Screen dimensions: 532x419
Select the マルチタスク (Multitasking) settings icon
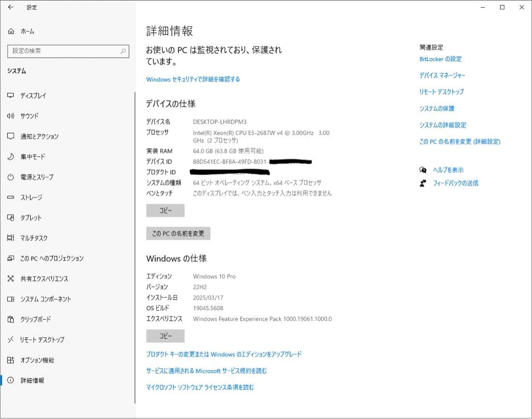click(11, 238)
